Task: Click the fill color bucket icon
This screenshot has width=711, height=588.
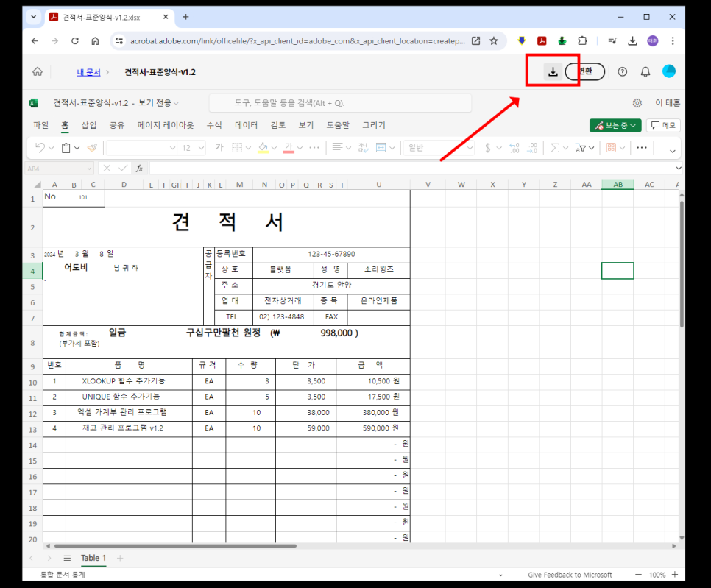Action: click(263, 148)
